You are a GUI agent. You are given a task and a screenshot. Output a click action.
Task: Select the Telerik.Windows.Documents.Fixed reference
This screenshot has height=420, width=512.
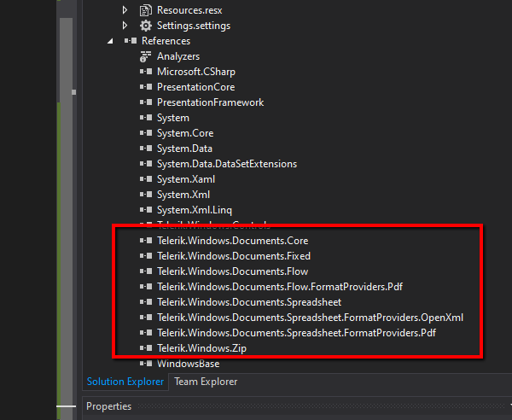pyautogui.click(x=233, y=256)
